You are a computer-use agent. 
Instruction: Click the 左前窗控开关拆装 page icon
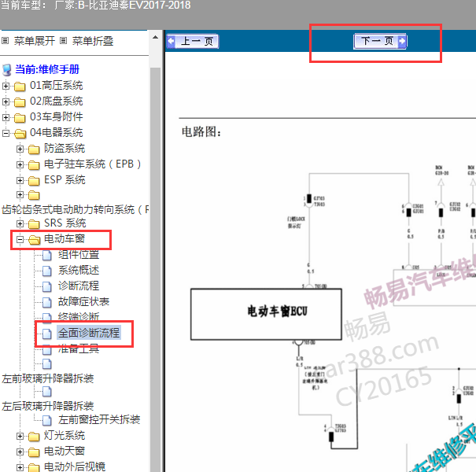pos(47,420)
